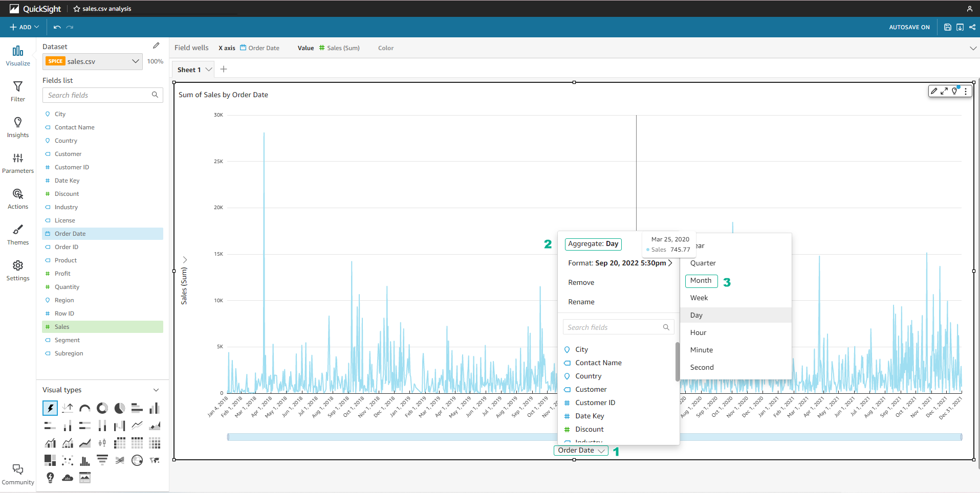Expand the Format date submenu arrow
Viewport: 980px width, 493px height.
click(670, 263)
